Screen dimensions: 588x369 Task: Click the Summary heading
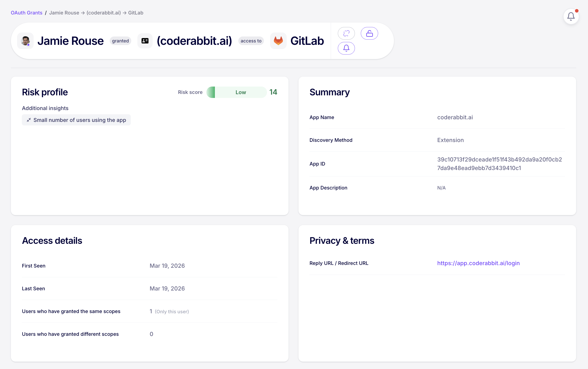tap(330, 92)
